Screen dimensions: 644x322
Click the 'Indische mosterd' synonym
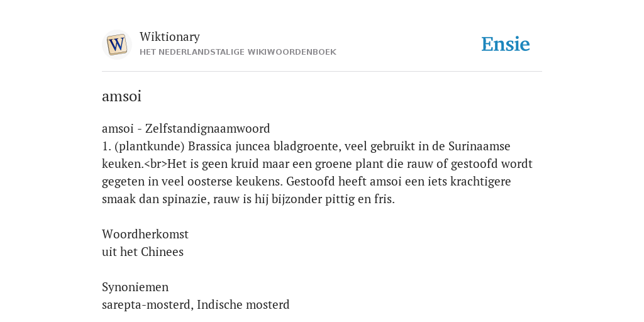[243, 305]
